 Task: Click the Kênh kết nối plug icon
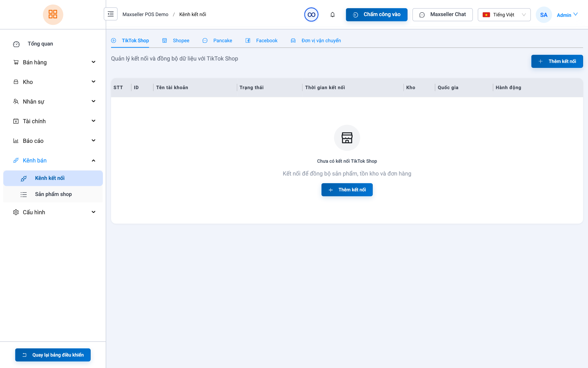24,178
